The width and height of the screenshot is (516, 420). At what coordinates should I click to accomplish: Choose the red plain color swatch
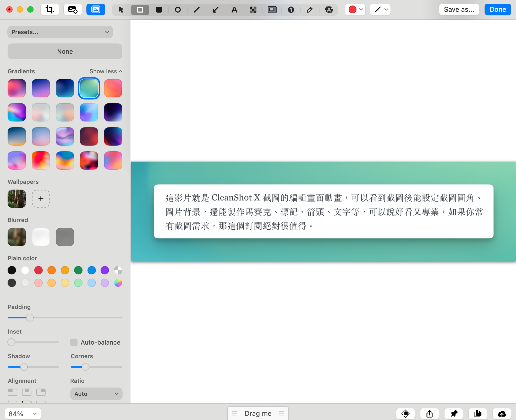coord(39,270)
